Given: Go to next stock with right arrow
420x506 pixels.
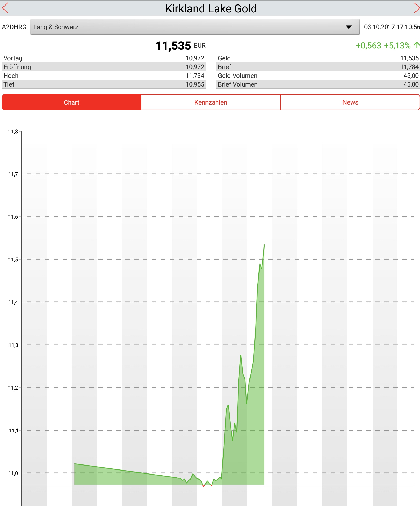Looking at the screenshot, I should click(x=416, y=8).
